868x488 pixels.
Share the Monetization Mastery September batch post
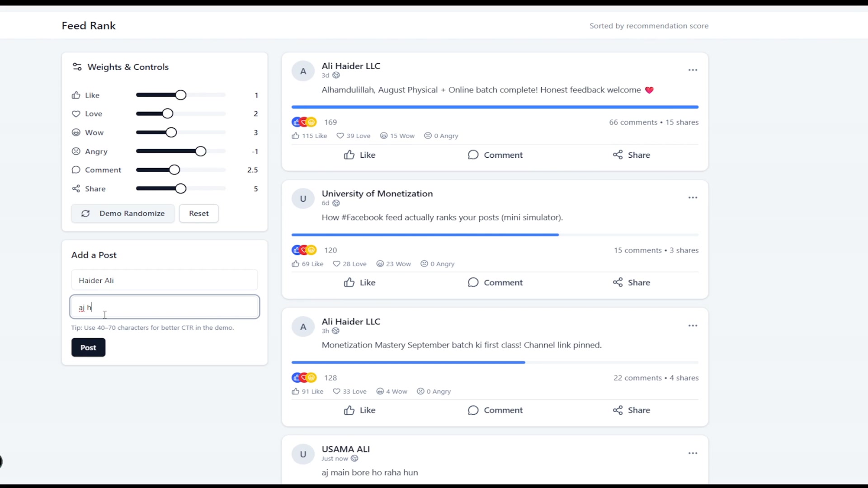[x=631, y=410]
